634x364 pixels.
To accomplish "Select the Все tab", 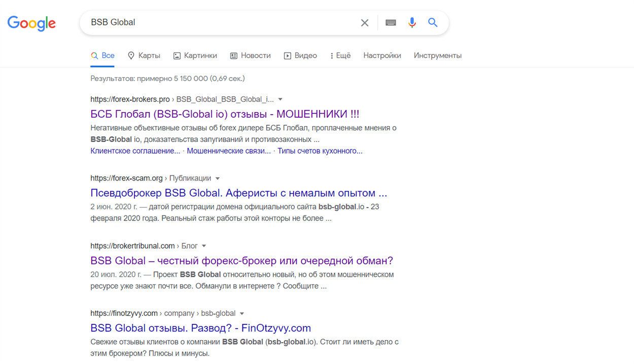I will tap(102, 56).
